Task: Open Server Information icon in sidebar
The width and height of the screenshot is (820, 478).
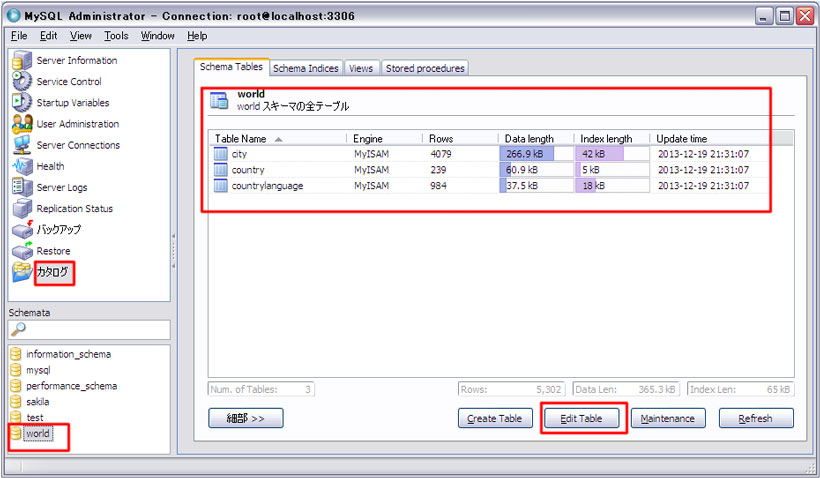Action: point(22,60)
